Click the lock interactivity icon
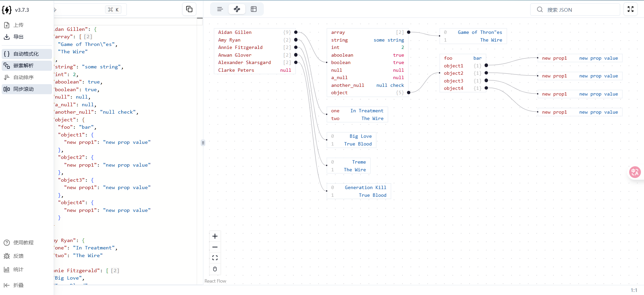The height and width of the screenshot is (295, 644). click(x=215, y=269)
